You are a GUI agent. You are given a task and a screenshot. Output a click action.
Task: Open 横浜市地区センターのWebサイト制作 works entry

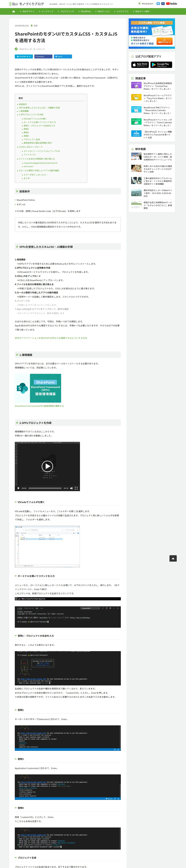pyautogui.click(x=158, y=193)
